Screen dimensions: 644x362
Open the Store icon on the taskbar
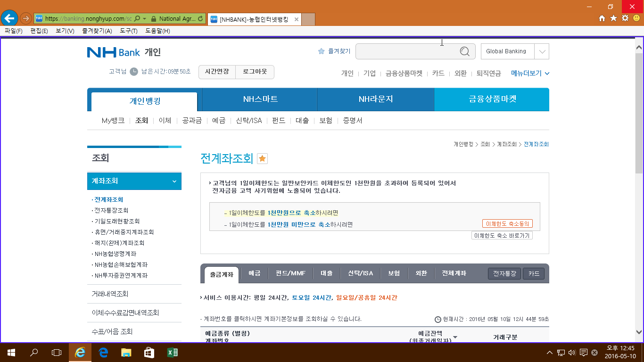149,352
